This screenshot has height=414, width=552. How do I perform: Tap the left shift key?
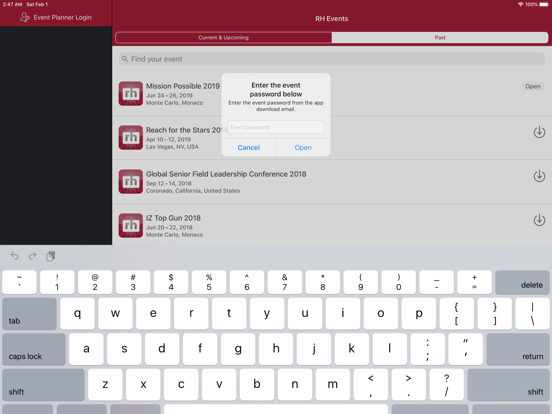43,385
